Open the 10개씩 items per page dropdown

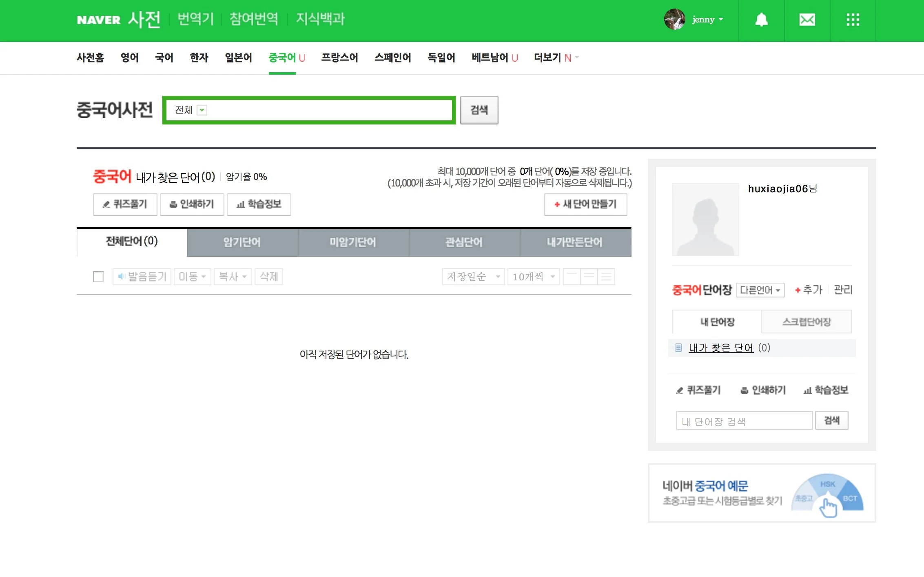tap(533, 277)
